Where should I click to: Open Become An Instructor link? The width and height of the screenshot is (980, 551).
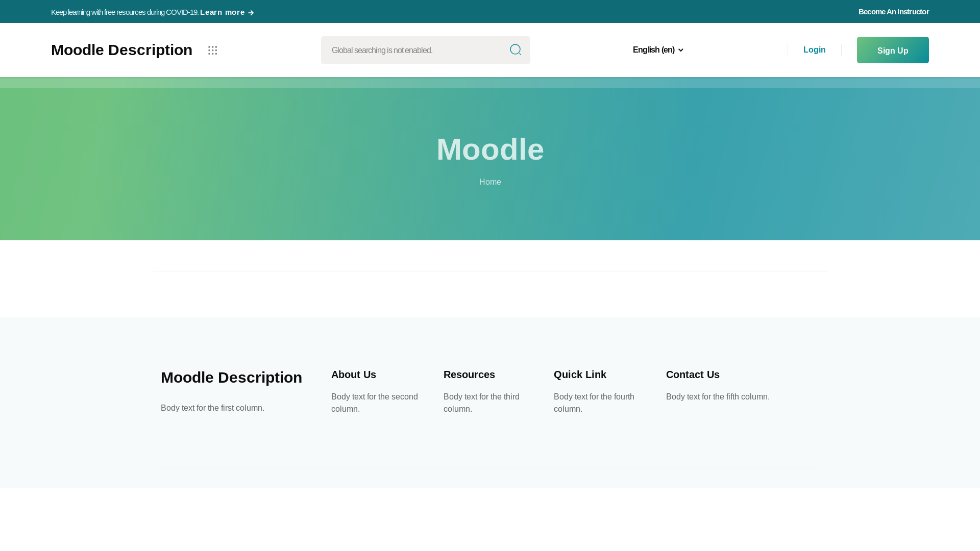coord(893,12)
